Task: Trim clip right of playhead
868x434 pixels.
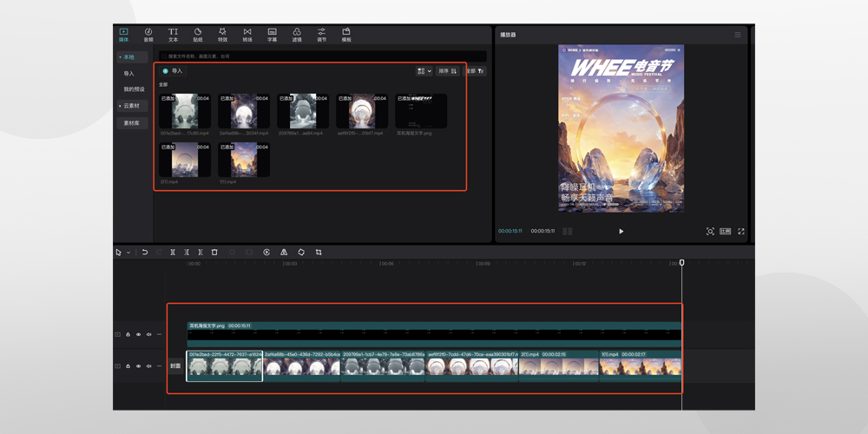Action: [201, 253]
